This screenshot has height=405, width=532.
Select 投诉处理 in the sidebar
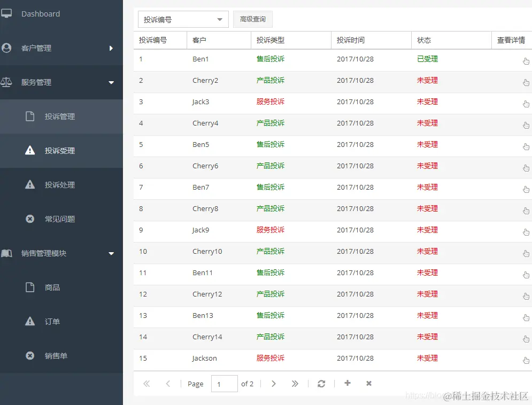(x=61, y=185)
